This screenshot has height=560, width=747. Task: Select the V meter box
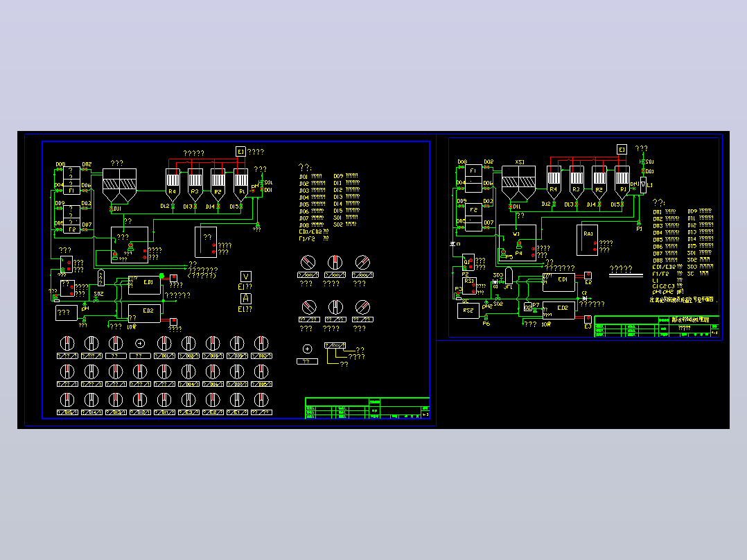click(246, 277)
